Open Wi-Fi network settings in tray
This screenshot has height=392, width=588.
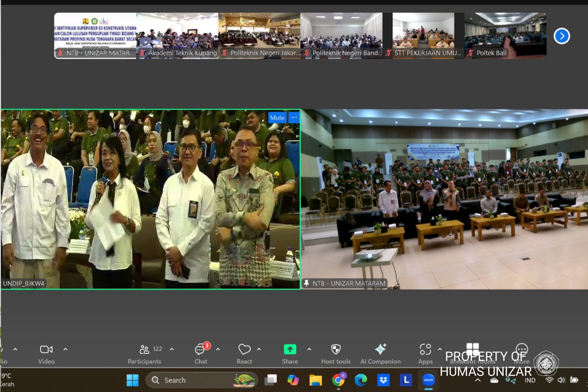pos(549,380)
